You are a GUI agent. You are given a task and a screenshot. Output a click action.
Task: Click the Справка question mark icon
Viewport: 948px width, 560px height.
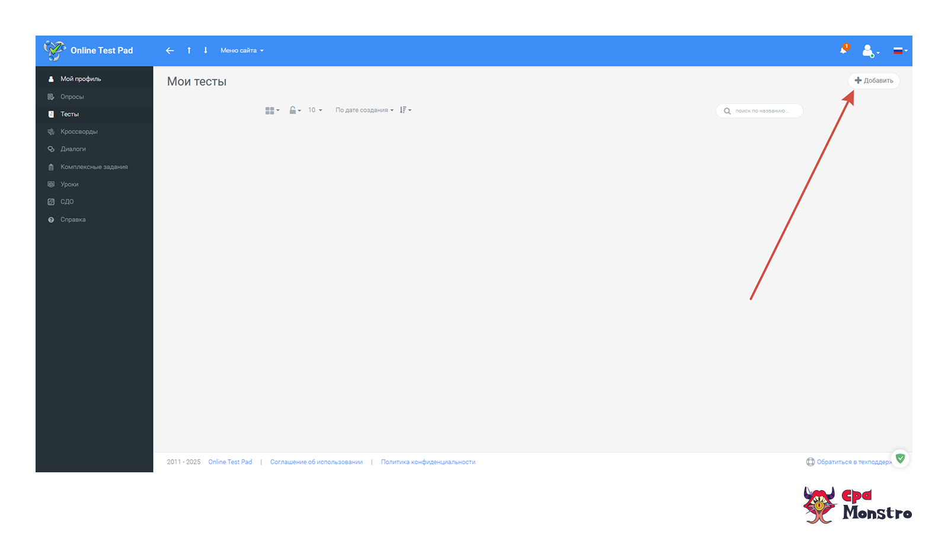(x=51, y=220)
